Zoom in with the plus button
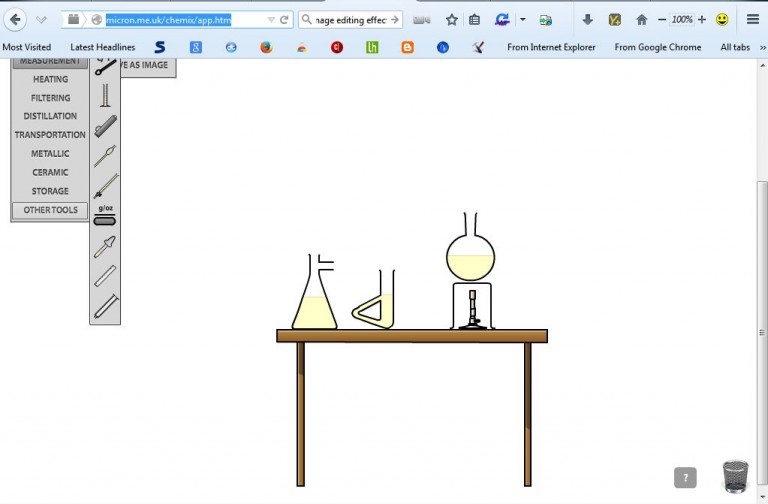 [702, 20]
